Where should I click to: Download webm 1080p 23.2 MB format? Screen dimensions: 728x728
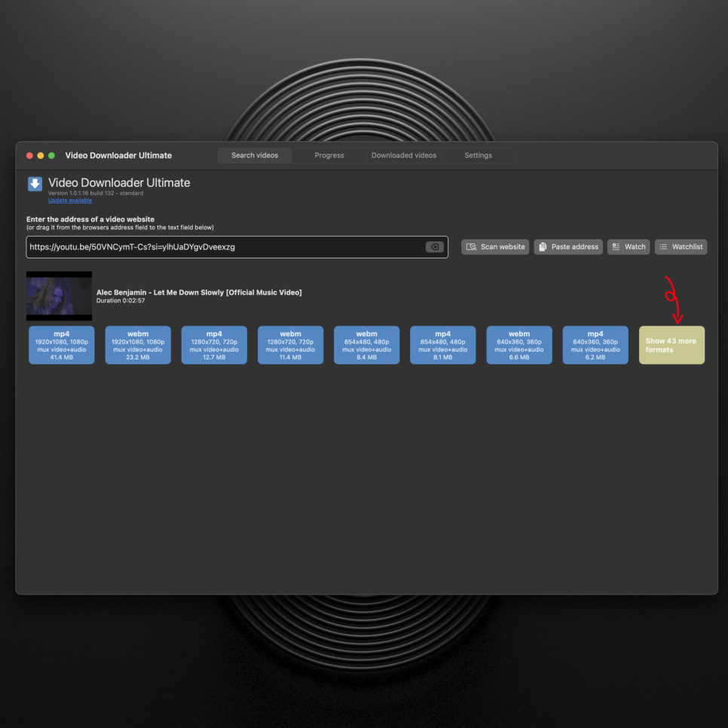tap(138, 345)
